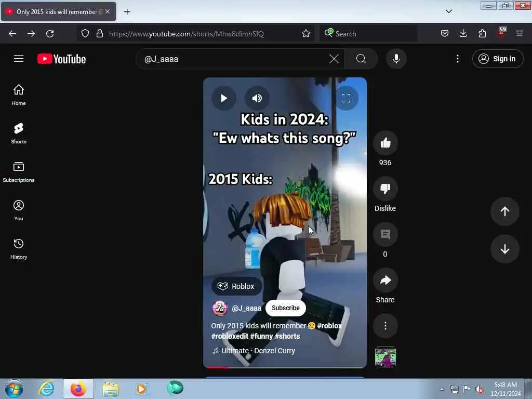Open the comments panel
The width and height of the screenshot is (532, 399).
(385, 234)
